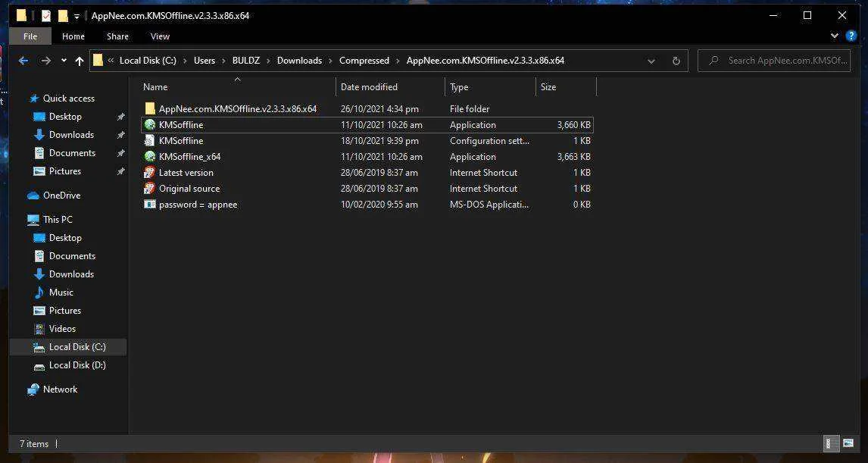Select the KMSoffline configuration settings file icon
The image size is (868, 463).
click(x=149, y=141)
